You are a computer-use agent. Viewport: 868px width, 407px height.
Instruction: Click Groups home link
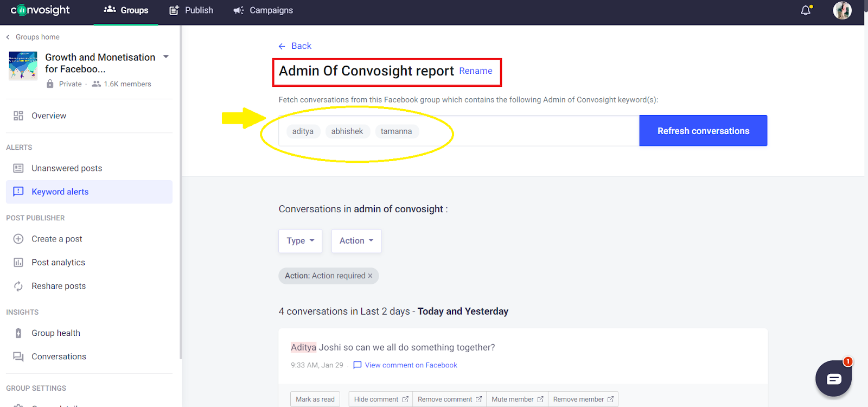pyautogui.click(x=37, y=37)
